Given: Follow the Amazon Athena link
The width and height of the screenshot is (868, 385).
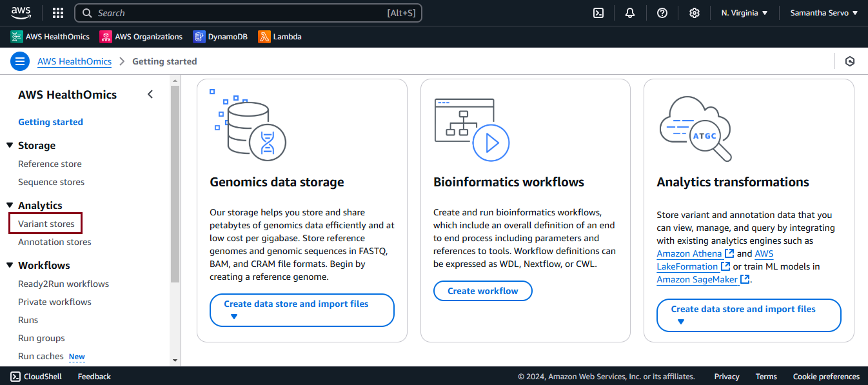Looking at the screenshot, I should point(689,254).
